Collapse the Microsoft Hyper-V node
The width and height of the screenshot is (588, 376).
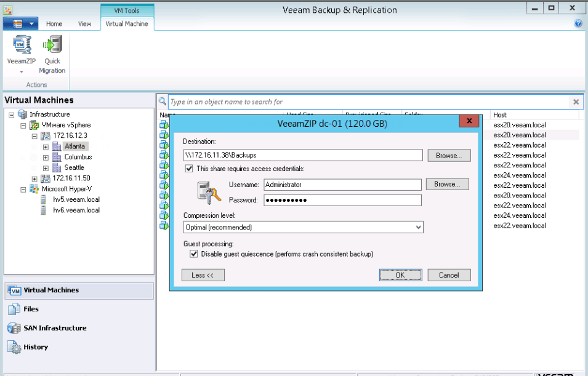pos(23,190)
